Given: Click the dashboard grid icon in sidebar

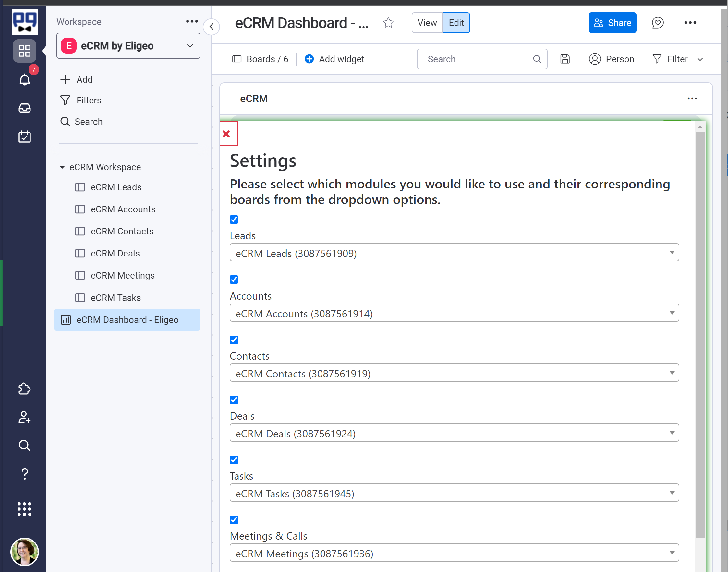Looking at the screenshot, I should tap(24, 50).
